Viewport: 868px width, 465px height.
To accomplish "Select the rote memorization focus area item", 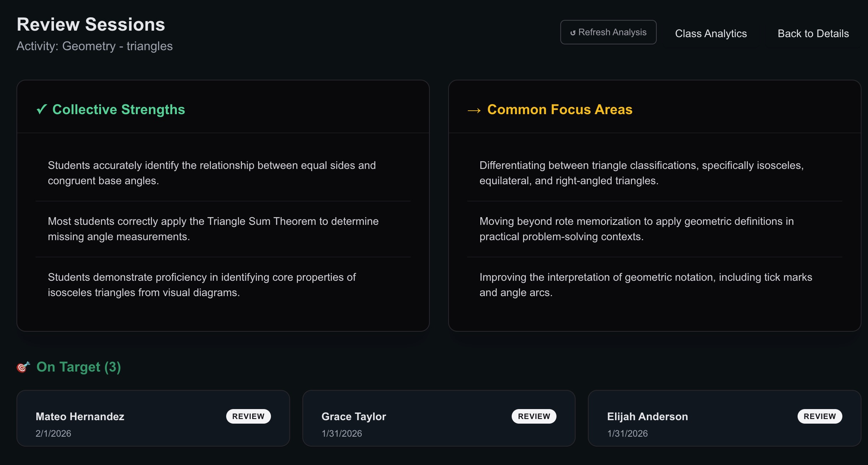I will pyautogui.click(x=636, y=229).
